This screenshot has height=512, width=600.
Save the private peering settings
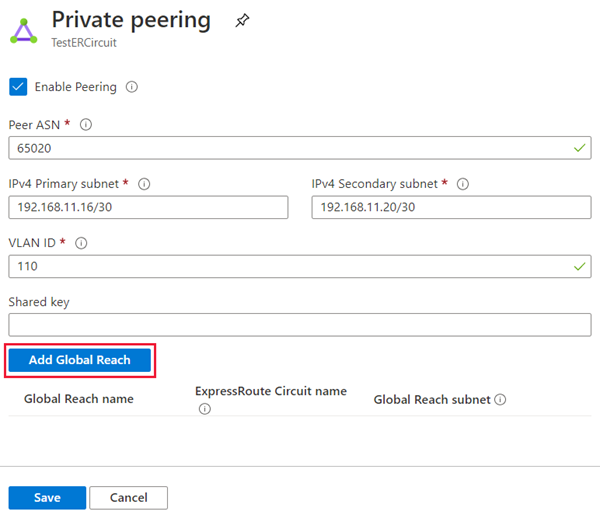click(47, 498)
